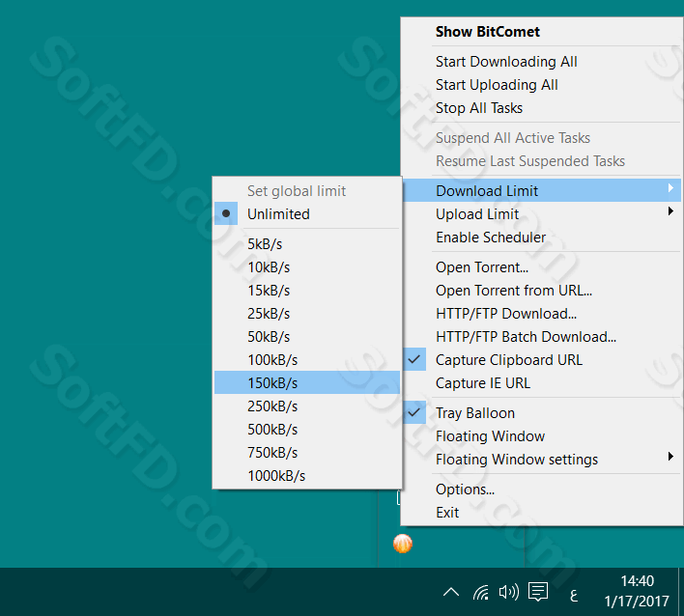Open the Action Center notification icon
Viewport: 684px width, 616px height.
[x=538, y=592]
